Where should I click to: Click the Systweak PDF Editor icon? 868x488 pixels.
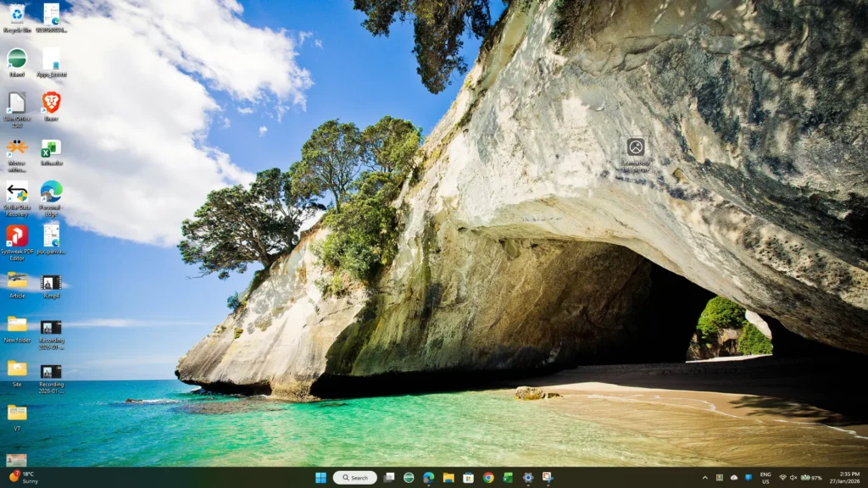pos(17,236)
